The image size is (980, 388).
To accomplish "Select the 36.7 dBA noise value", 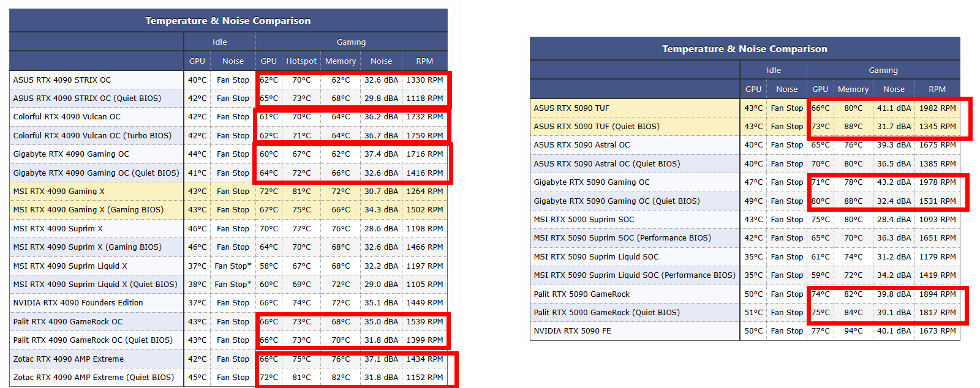I will [381, 135].
